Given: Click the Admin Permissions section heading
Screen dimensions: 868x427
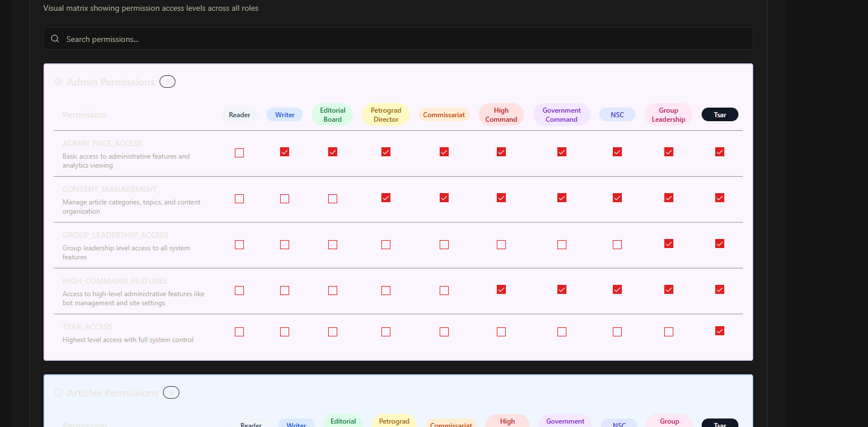Looking at the screenshot, I should click(111, 82).
